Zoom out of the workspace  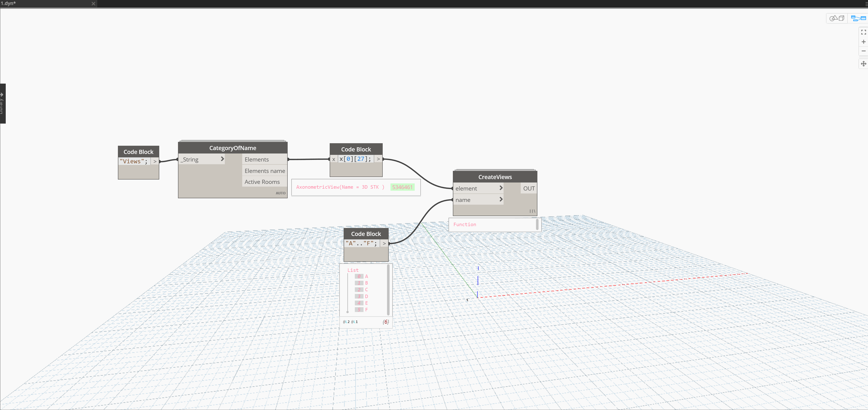pyautogui.click(x=863, y=51)
